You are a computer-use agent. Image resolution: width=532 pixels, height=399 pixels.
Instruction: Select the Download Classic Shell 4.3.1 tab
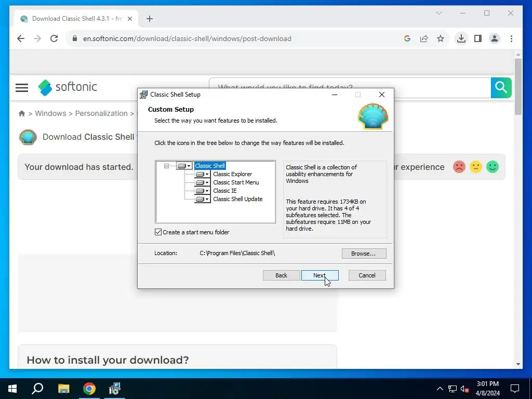76,19
